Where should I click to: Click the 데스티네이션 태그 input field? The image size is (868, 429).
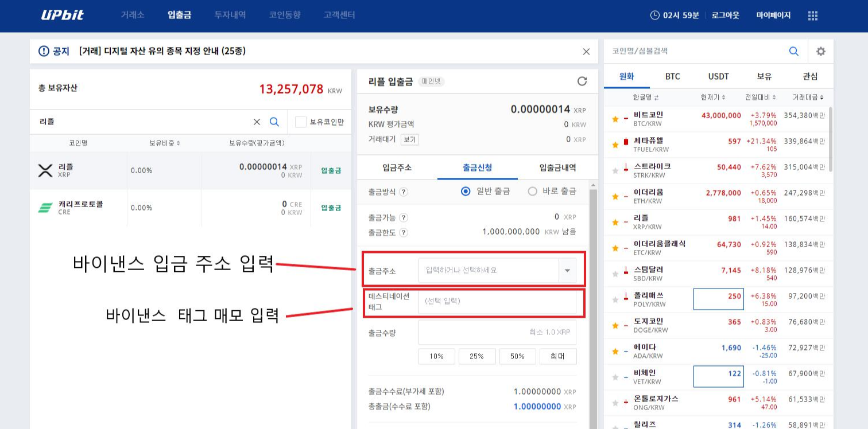[x=497, y=301]
